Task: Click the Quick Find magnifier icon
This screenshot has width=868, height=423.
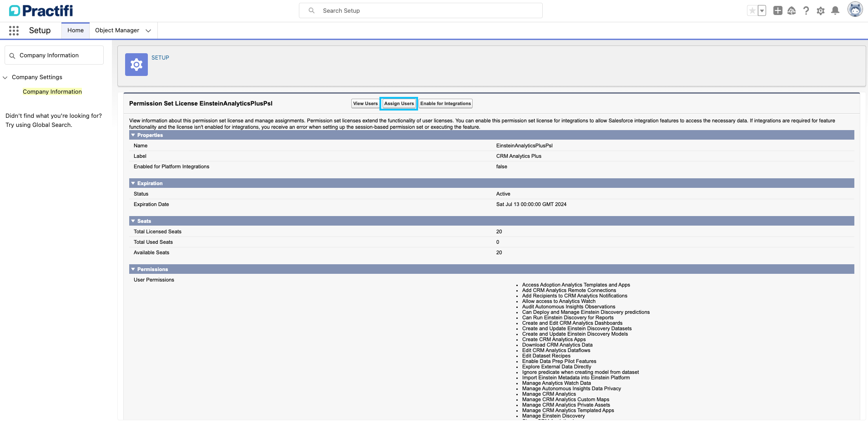Action: pyautogui.click(x=12, y=55)
